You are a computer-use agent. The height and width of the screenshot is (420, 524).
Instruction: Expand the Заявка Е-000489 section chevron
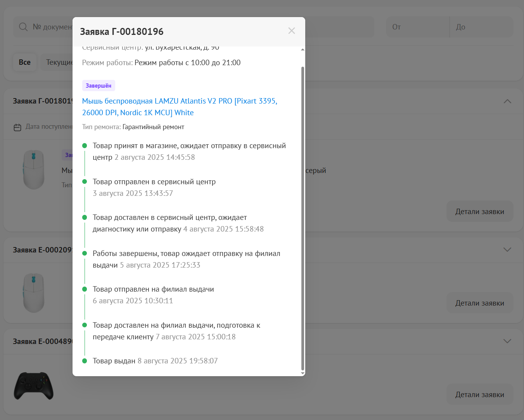point(507,341)
